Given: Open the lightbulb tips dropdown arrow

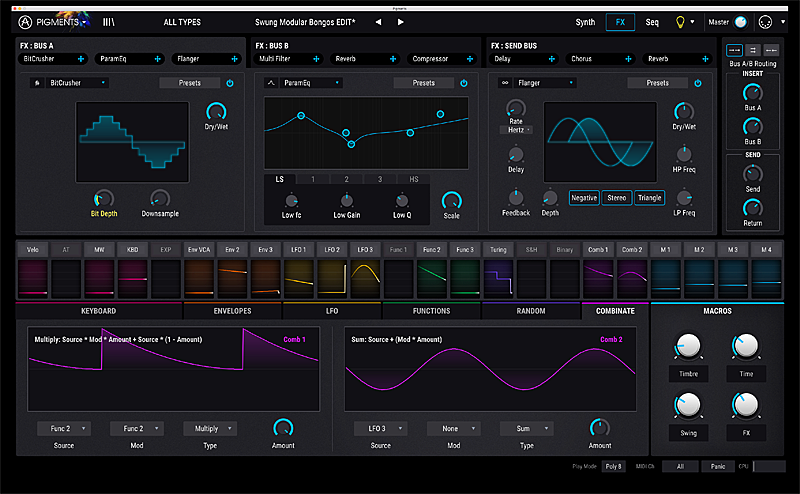Looking at the screenshot, I should (692, 22).
